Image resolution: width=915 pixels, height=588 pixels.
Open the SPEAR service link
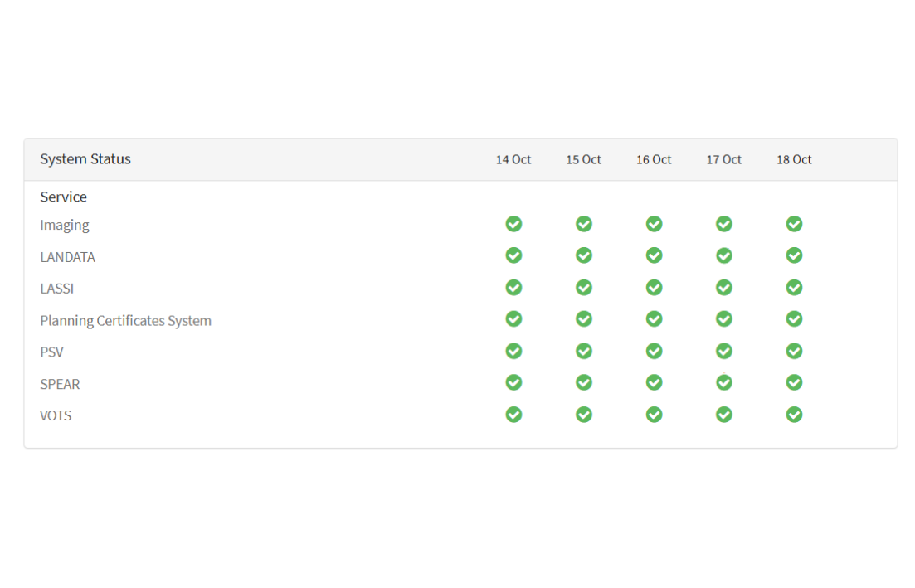click(60, 384)
